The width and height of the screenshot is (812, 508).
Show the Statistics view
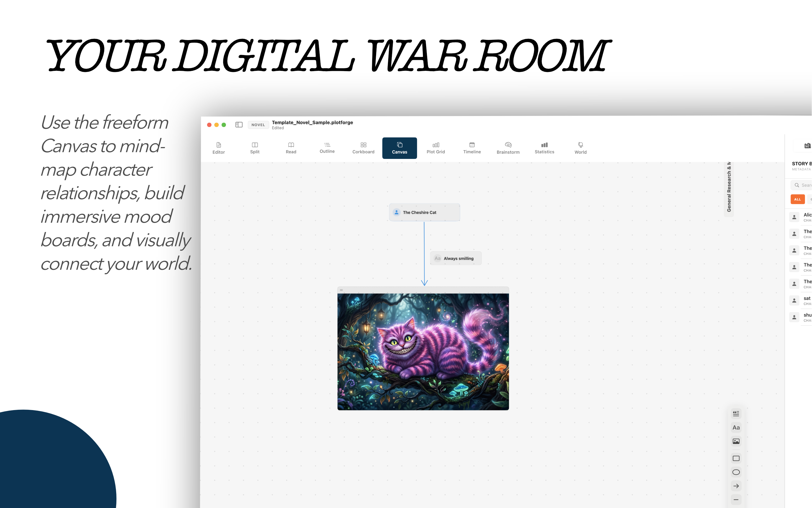click(544, 148)
